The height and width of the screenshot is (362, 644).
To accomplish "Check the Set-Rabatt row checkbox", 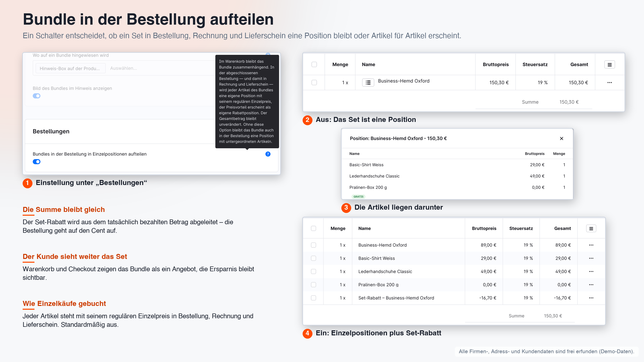I will [313, 298].
